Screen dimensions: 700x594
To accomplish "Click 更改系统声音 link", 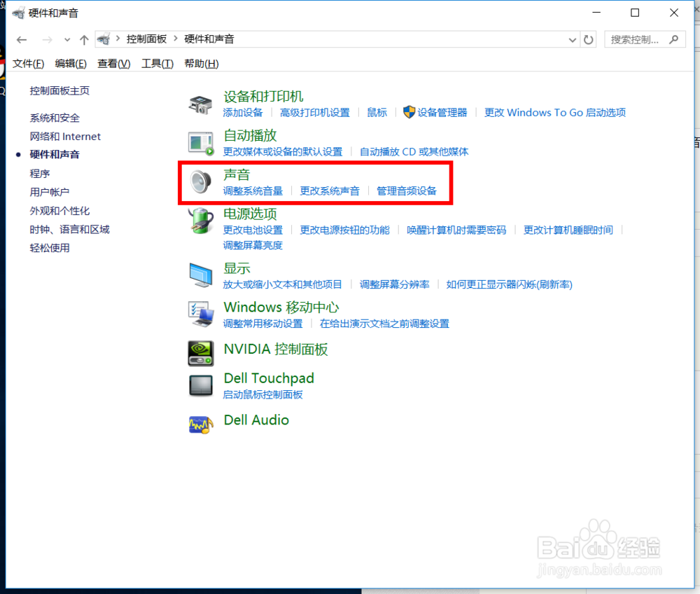I will [x=330, y=191].
